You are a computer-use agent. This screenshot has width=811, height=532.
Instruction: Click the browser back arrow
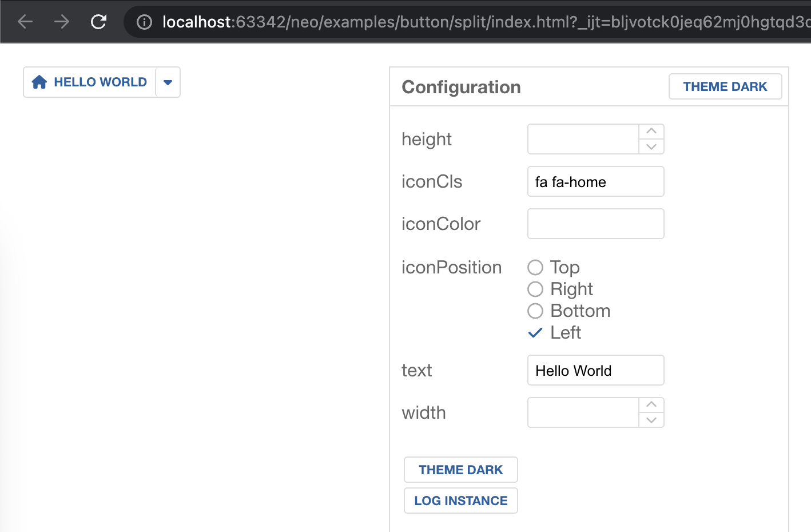coord(25,22)
